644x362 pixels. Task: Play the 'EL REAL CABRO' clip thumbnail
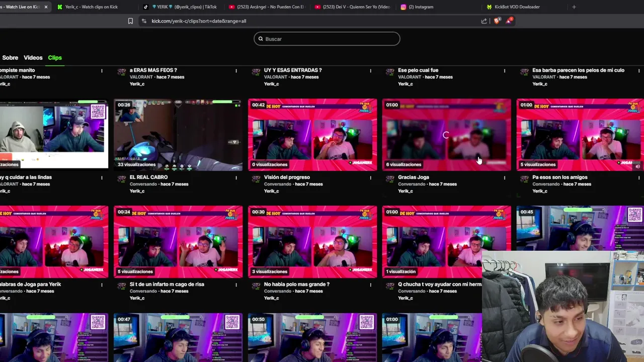pyautogui.click(x=178, y=135)
